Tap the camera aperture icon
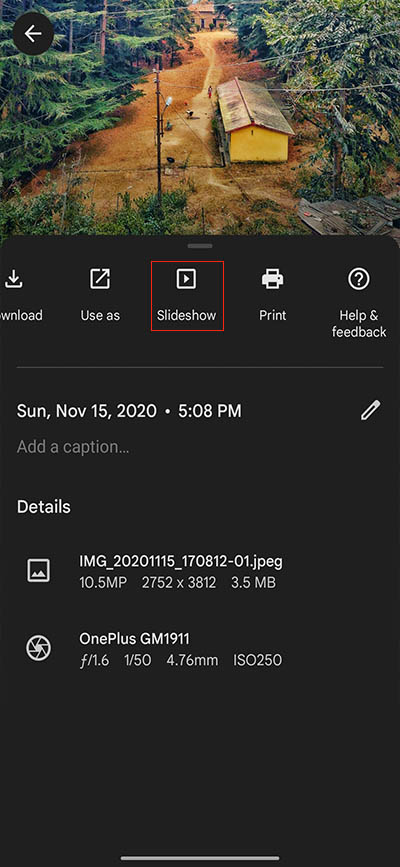The height and width of the screenshot is (867, 400). [39, 648]
